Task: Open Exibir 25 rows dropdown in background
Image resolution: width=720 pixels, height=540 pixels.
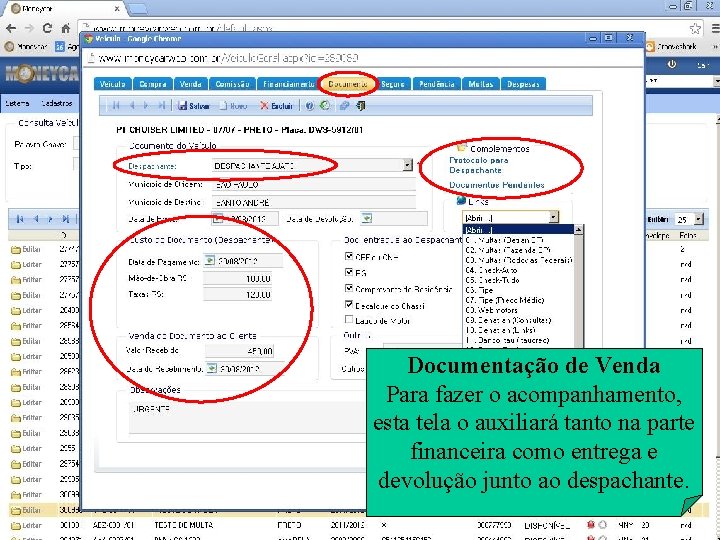Action: click(698, 219)
